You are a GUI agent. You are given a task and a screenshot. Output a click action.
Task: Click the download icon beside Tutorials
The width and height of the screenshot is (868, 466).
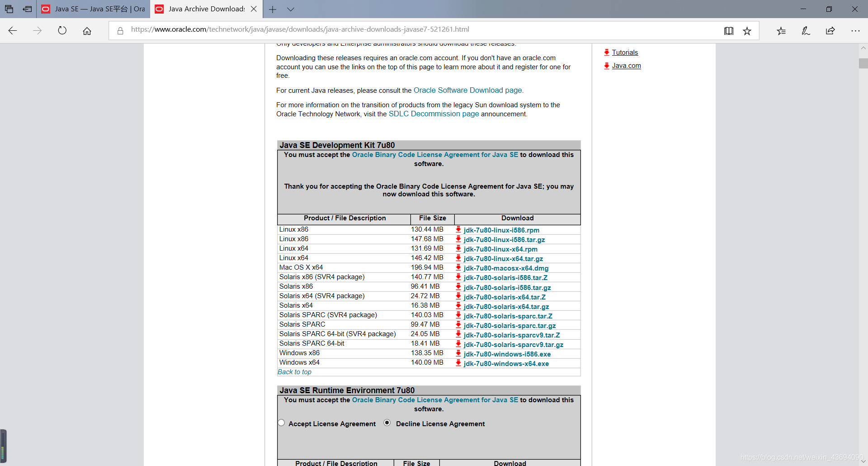point(607,52)
